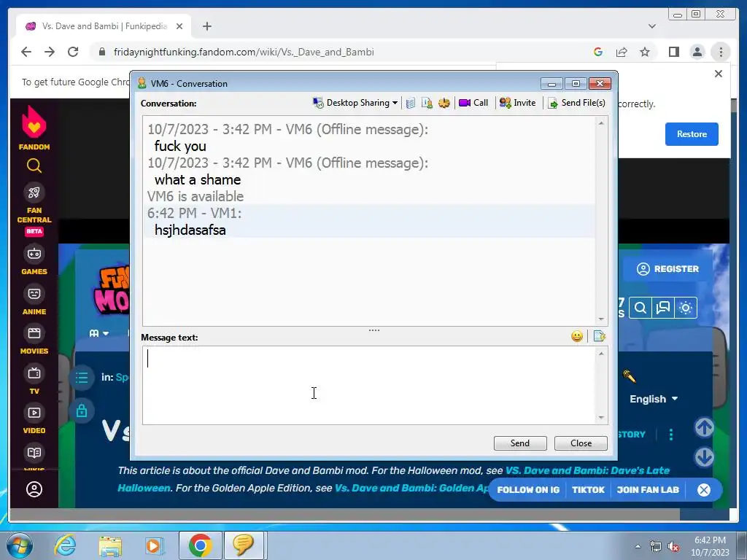Click the 'VM6 is available' status line
The image size is (747, 560).
point(196,196)
